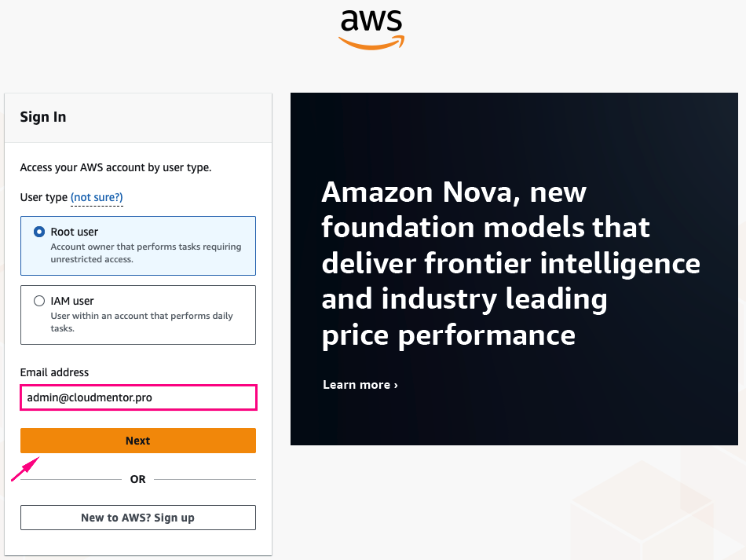Select the Root user radio button
The width and height of the screenshot is (746, 560).
[x=39, y=232]
